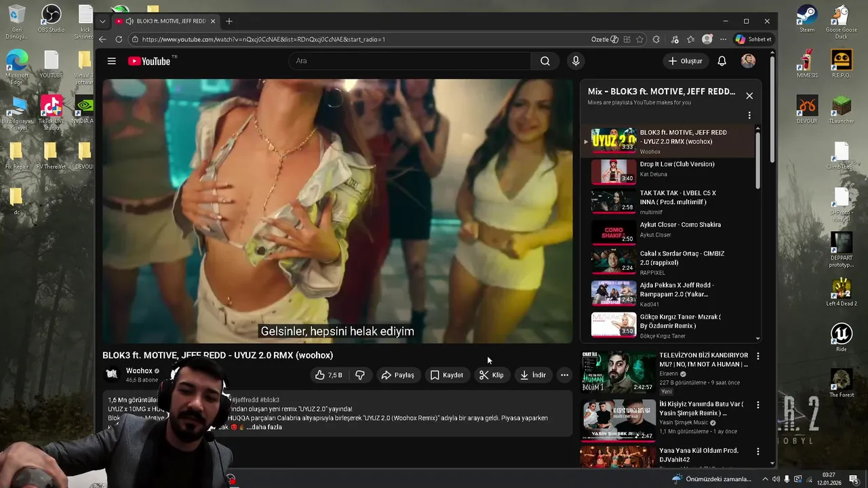Focus the Ara search field
The width and height of the screenshot is (868, 488).
click(x=410, y=61)
